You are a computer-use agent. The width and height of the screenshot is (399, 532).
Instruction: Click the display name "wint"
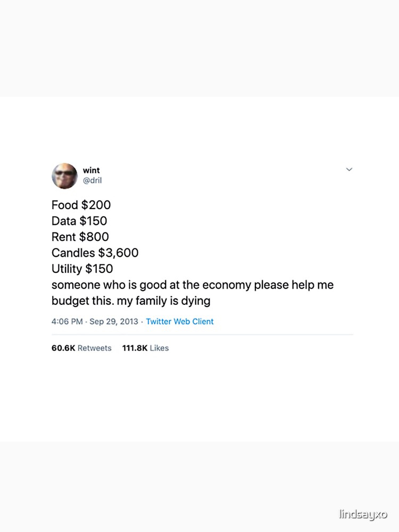pyautogui.click(x=91, y=170)
